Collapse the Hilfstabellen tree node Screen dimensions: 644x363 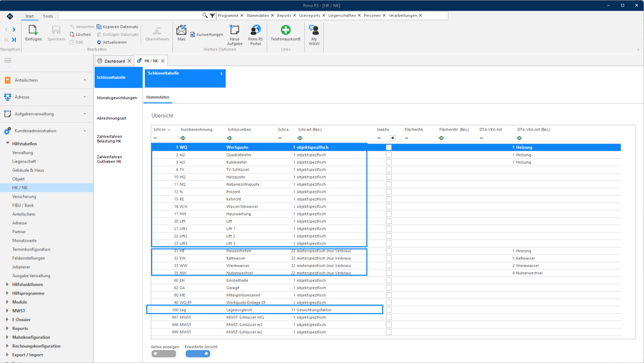click(7, 144)
